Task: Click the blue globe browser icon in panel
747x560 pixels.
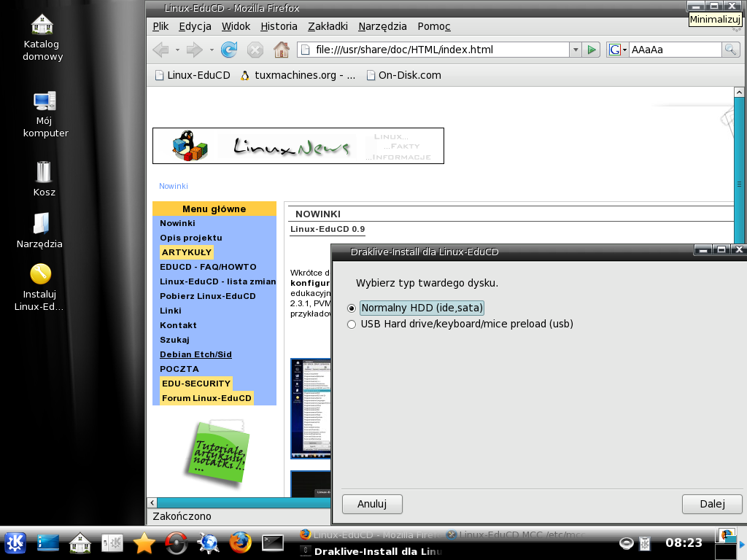Action: pyautogui.click(x=208, y=542)
